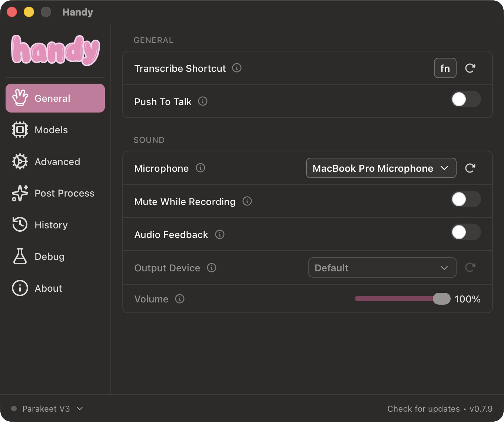The height and width of the screenshot is (422, 504).
Task: Click Check for updates
Action: (424, 409)
